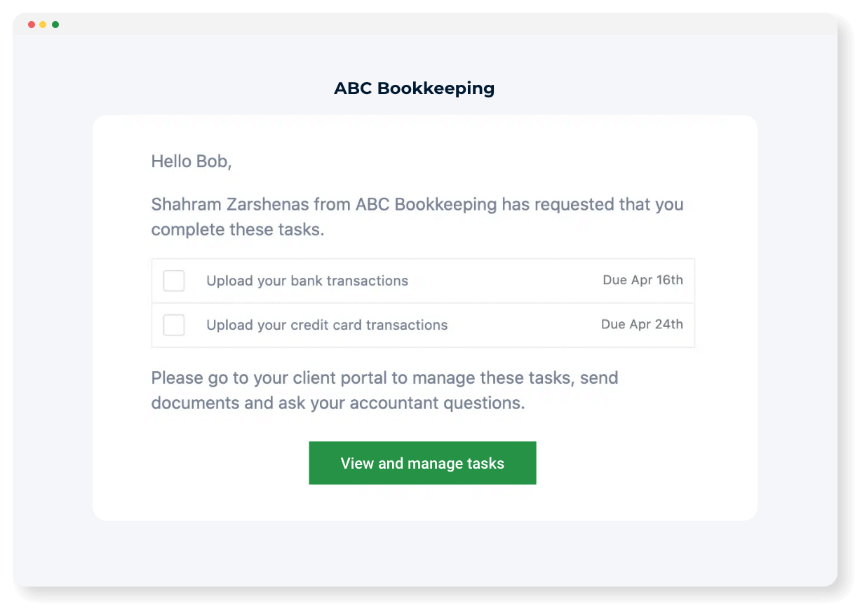Click the green maximize window dot

click(x=55, y=25)
